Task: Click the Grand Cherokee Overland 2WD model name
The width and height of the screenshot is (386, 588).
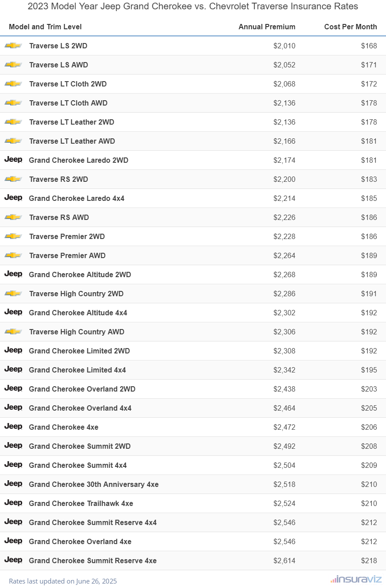Action: tap(82, 389)
